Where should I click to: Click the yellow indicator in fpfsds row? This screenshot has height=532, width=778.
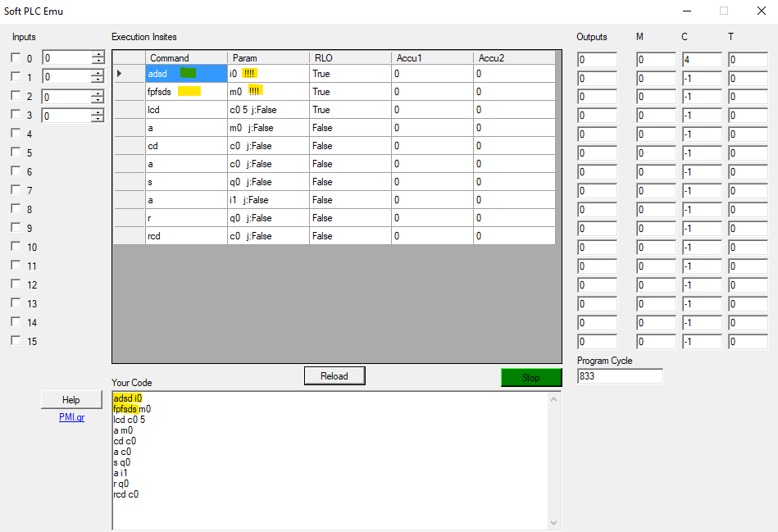tap(189, 91)
